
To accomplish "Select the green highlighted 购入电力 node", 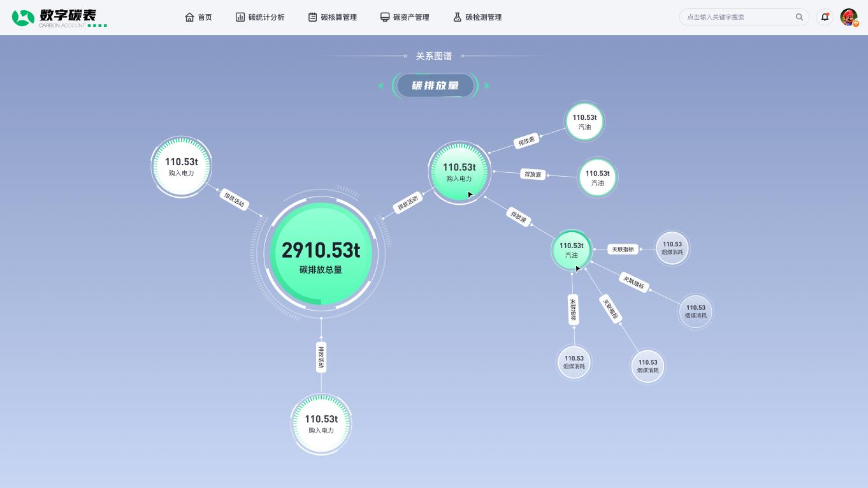I will click(x=459, y=172).
